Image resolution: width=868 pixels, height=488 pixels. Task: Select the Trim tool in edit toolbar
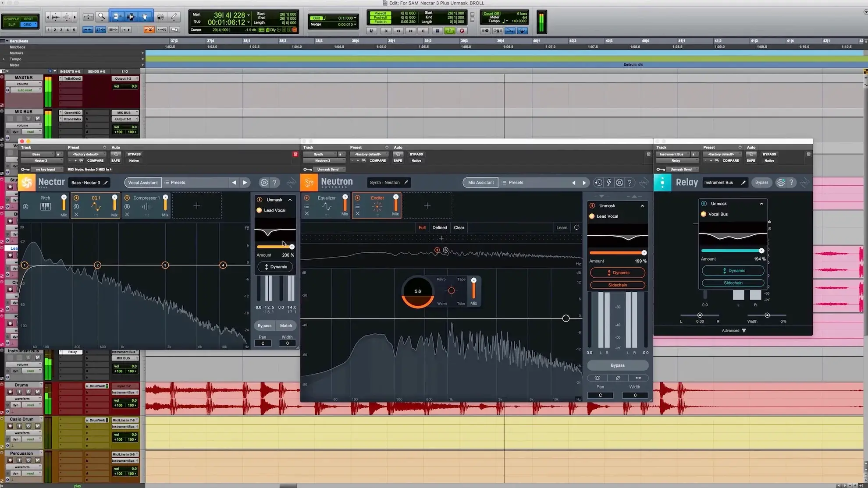coord(117,17)
